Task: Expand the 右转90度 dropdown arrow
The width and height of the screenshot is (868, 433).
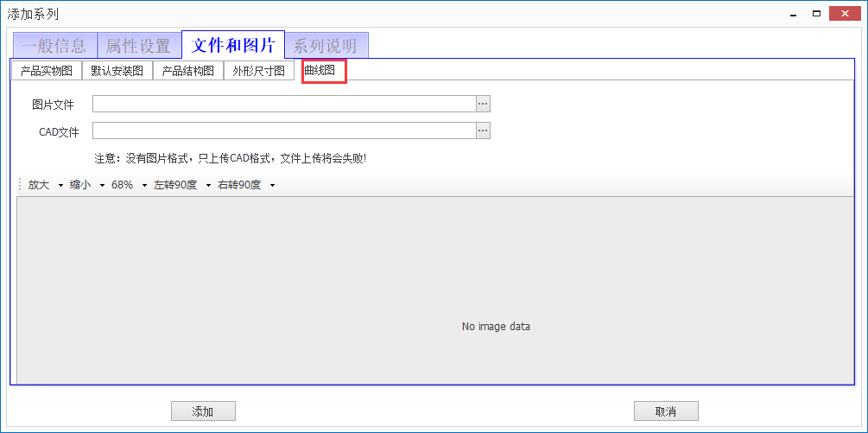Action: coord(272,186)
